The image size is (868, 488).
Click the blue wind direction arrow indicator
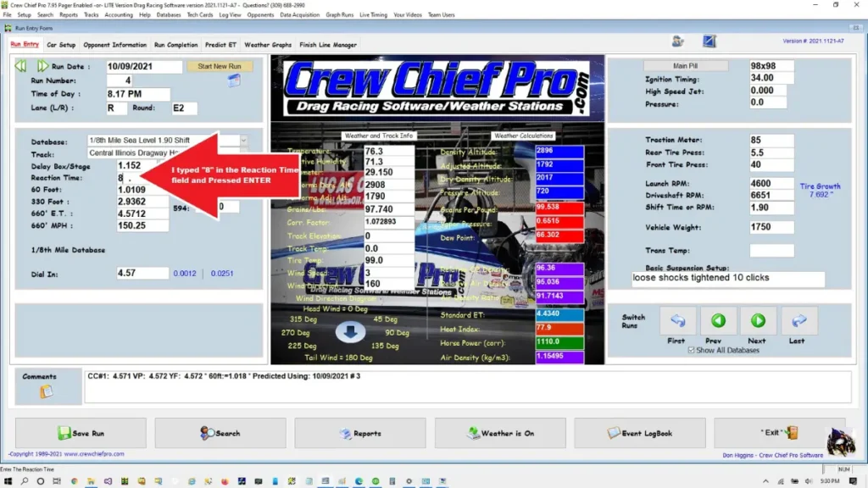pos(350,332)
